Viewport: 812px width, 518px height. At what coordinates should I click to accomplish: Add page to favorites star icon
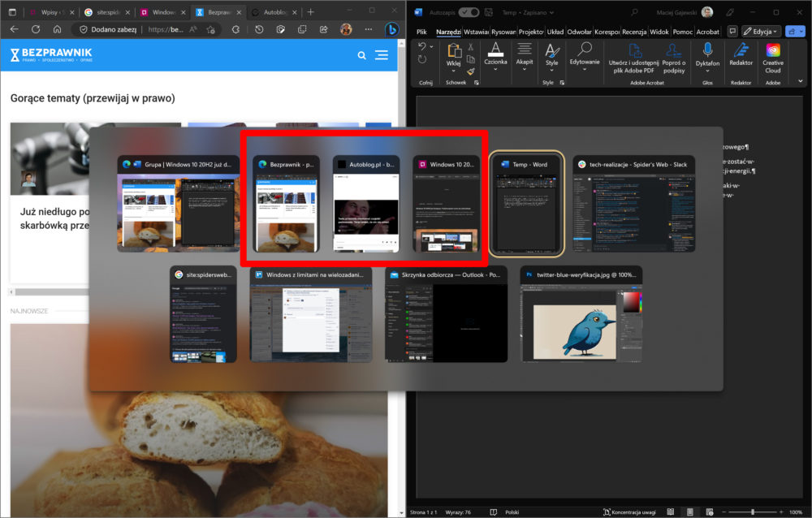point(211,29)
